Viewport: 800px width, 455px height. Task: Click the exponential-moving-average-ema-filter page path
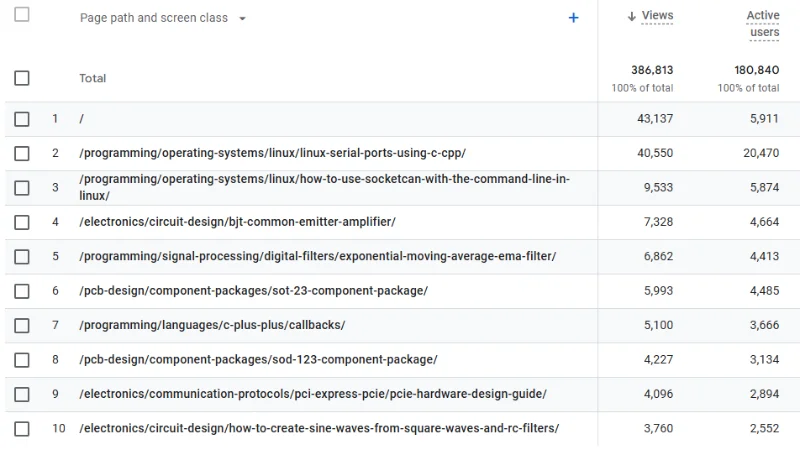click(x=317, y=256)
